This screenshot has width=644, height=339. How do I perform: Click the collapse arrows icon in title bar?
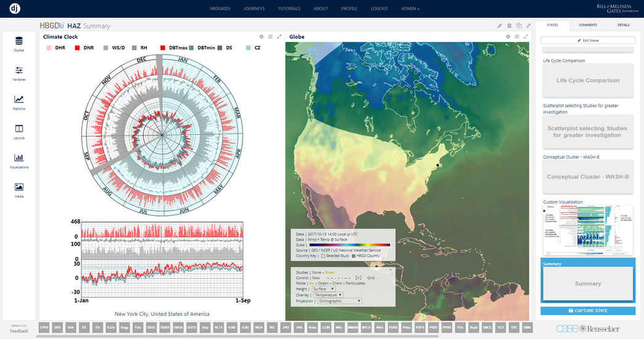(528, 25)
